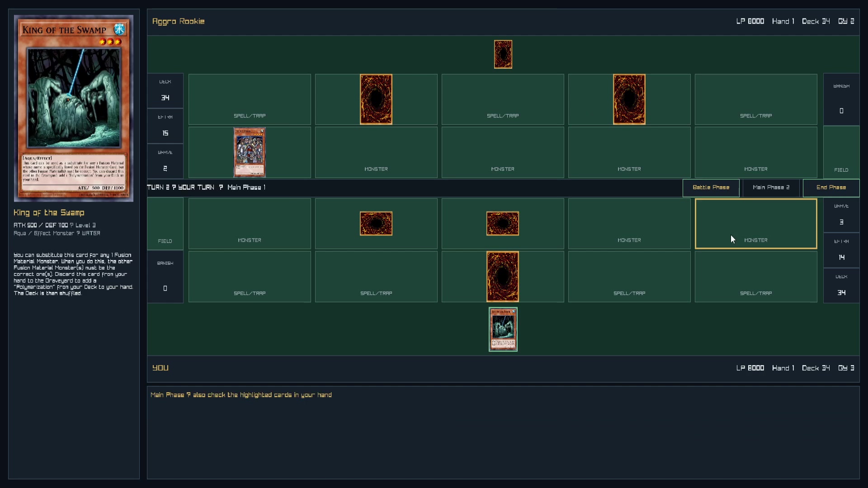
Task: Select your set monster in the middle monster zone
Action: click(x=503, y=224)
